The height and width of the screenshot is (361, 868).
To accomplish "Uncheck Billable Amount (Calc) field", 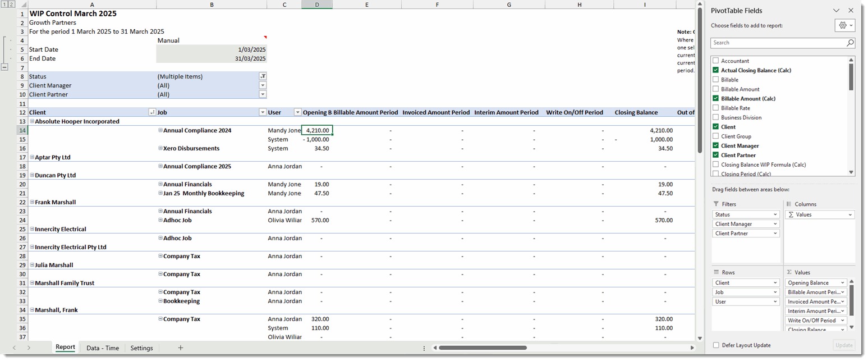I will 715,98.
